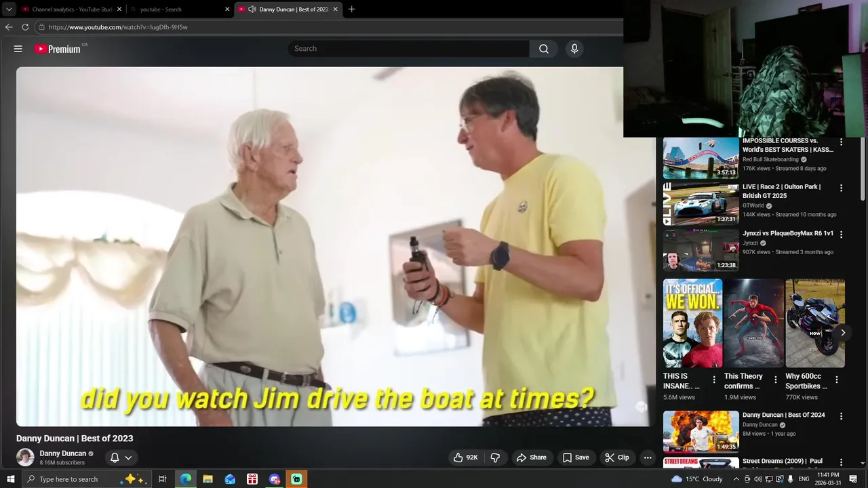868x488 pixels.
Task: Open options for Why 600cc Sportbikes short
Action: pyautogui.click(x=837, y=380)
